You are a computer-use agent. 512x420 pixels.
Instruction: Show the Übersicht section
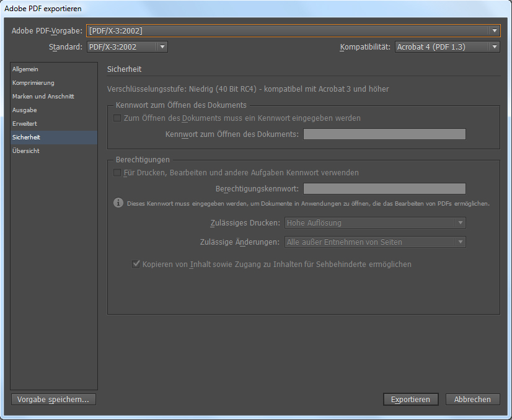tap(26, 151)
